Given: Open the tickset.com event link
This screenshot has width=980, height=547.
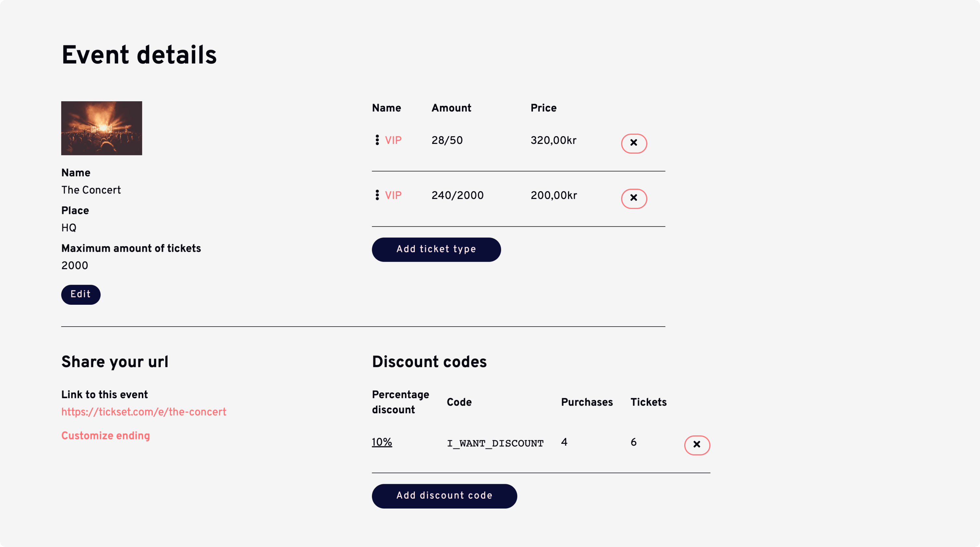Looking at the screenshot, I should pyautogui.click(x=143, y=412).
